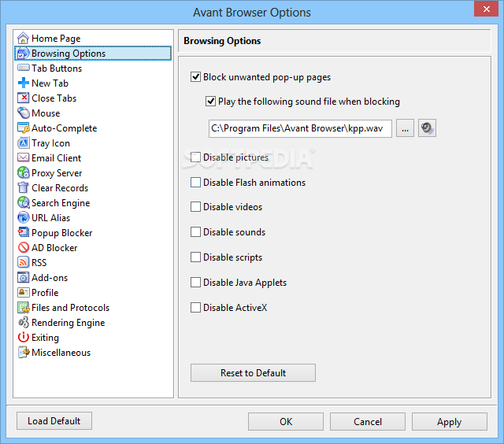This screenshot has height=444, width=504.
Task: Open Popup Blocker category
Action: 61,233
